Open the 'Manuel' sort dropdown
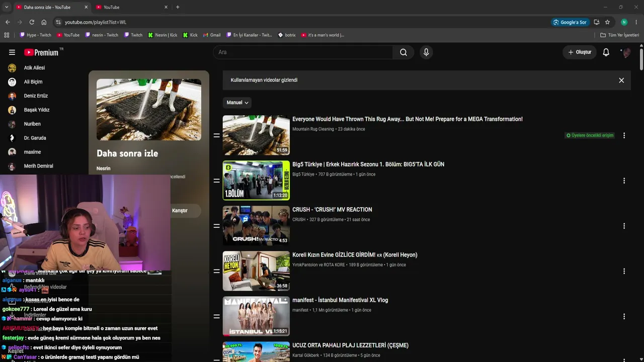The image size is (644, 362). point(237,103)
